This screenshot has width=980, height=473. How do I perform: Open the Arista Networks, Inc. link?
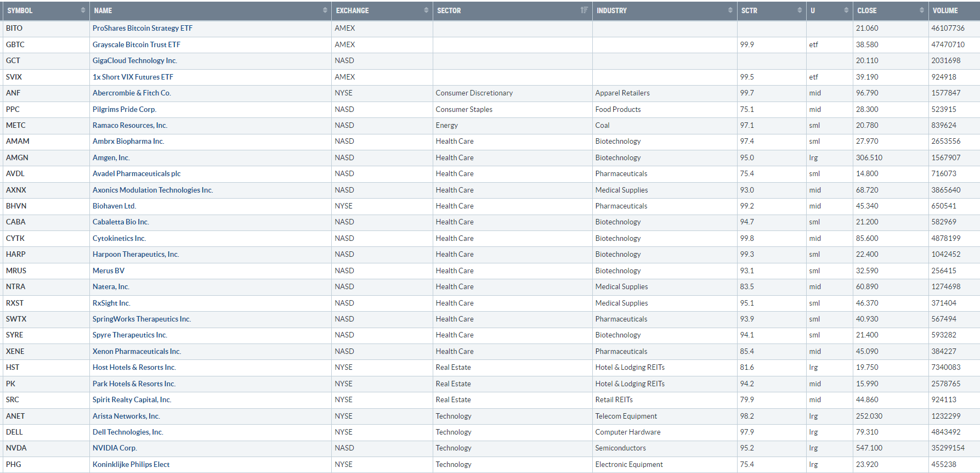coord(126,416)
